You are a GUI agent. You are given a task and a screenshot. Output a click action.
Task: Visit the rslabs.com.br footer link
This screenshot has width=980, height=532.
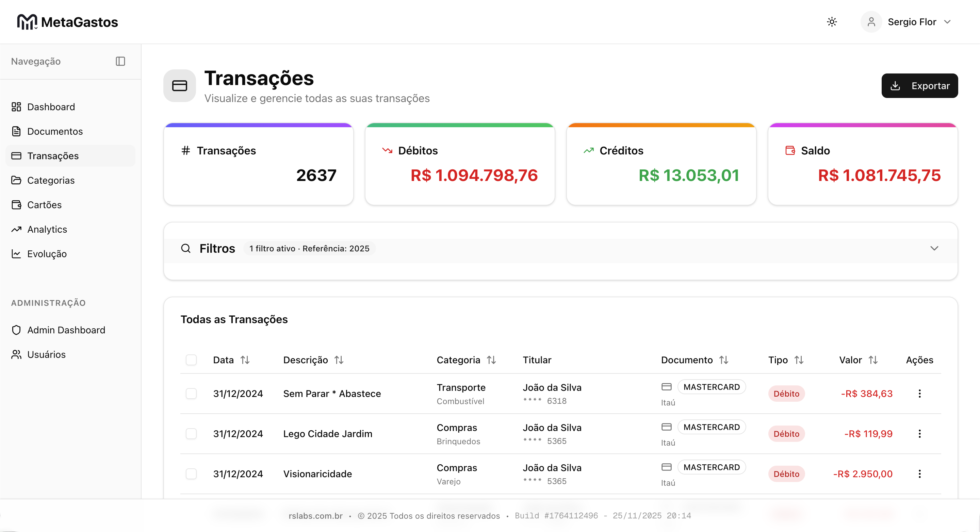(315, 516)
